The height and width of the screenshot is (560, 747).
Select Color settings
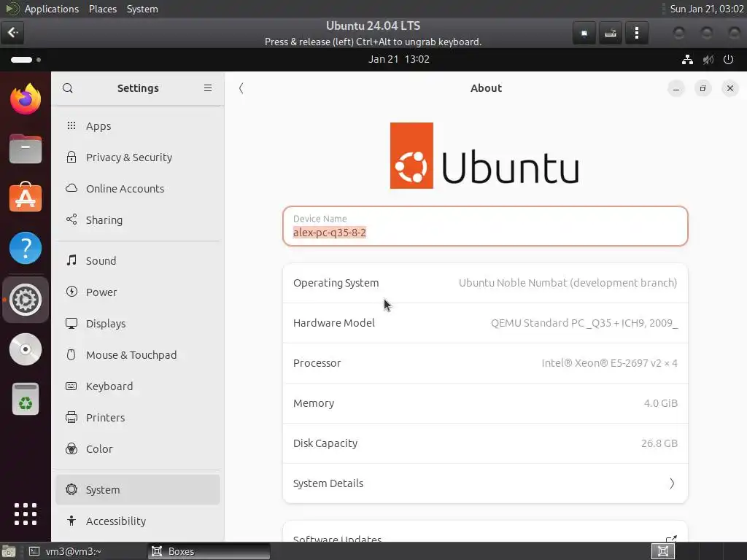click(x=138, y=449)
